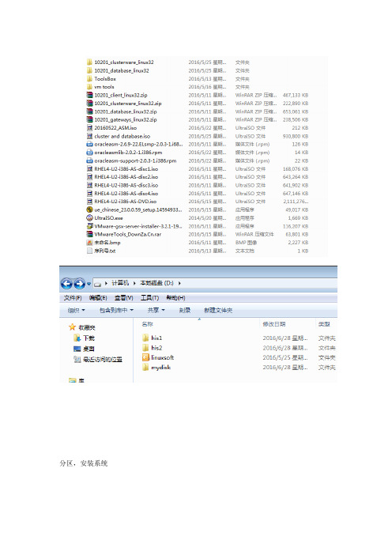
Task: Click the Desktop icon in sidebar
Action: coord(77,349)
